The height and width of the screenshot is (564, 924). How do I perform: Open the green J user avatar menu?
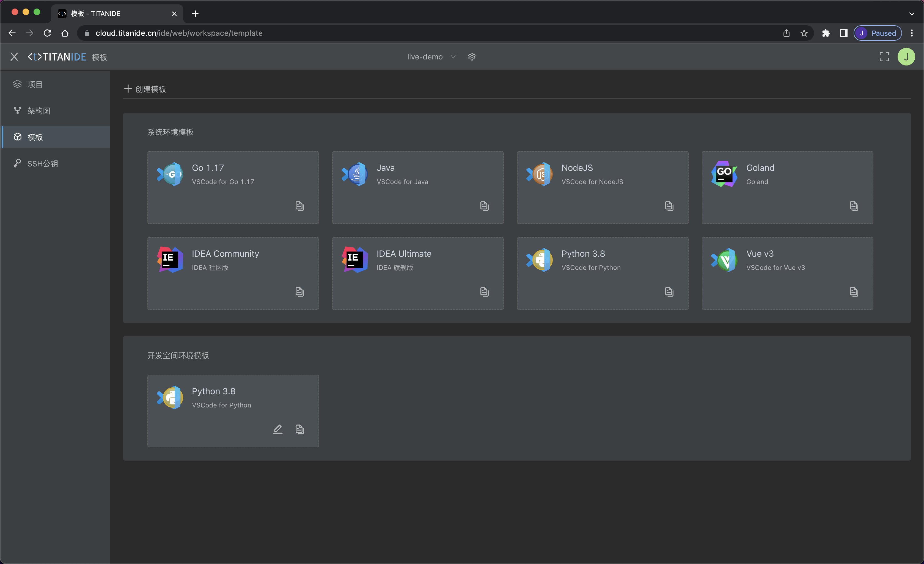click(x=906, y=57)
